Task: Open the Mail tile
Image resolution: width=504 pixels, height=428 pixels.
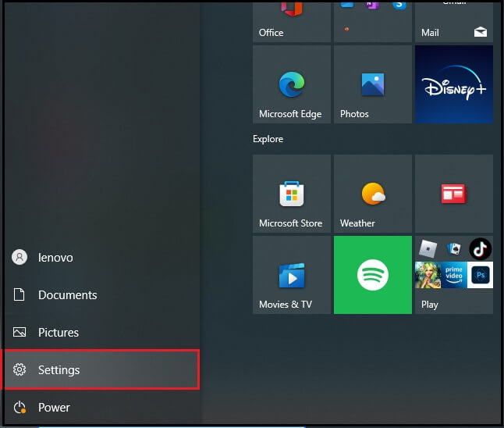Action: [454, 22]
